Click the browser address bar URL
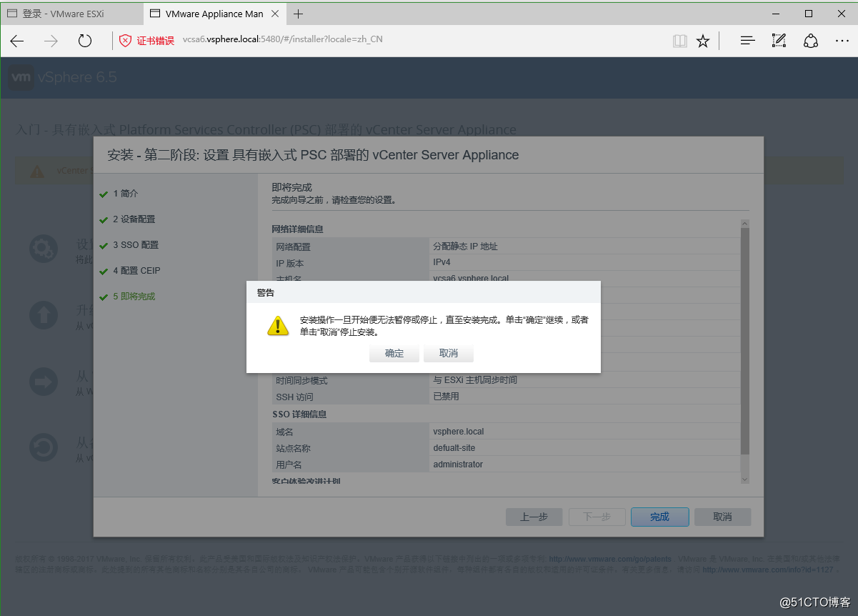 click(283, 39)
